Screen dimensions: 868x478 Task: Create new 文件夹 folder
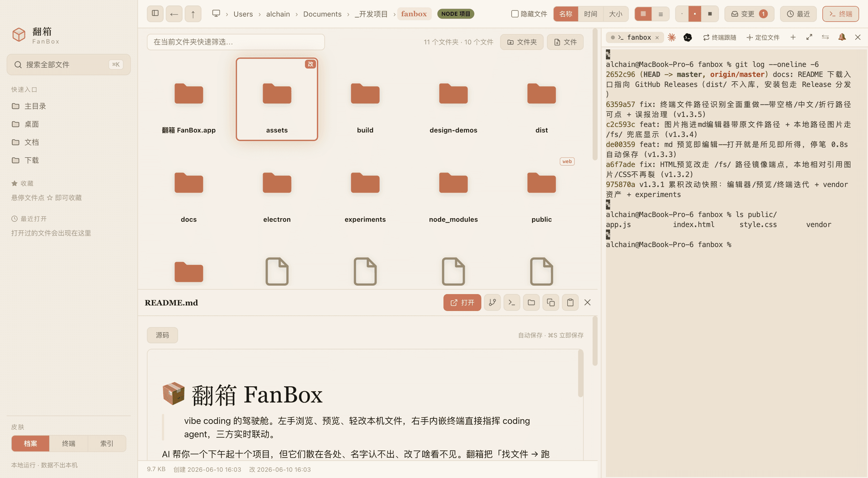pyautogui.click(x=522, y=42)
